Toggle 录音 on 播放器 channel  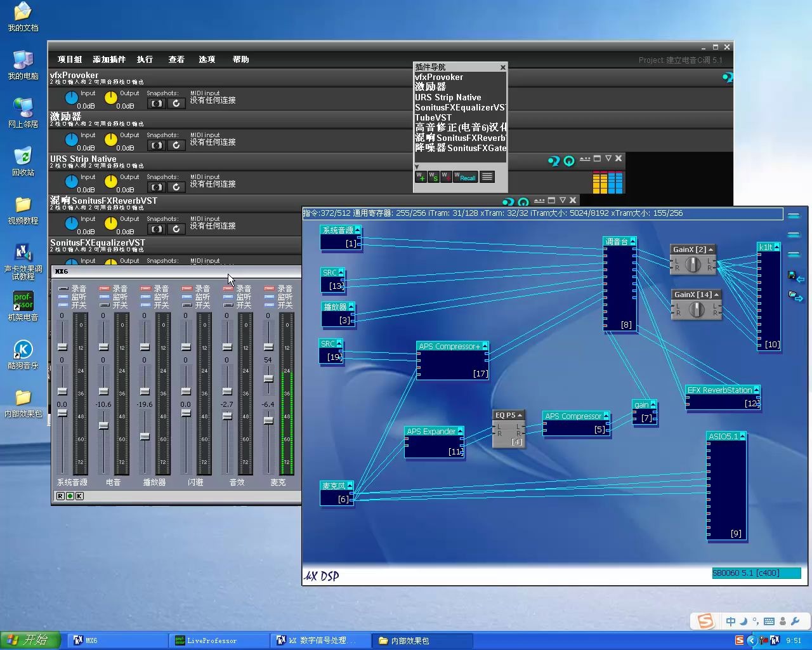(146, 289)
